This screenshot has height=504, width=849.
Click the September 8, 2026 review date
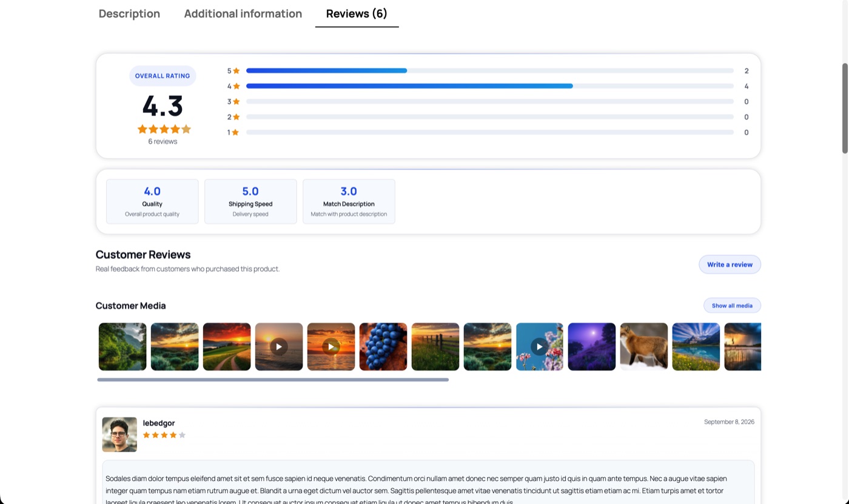pos(729,422)
